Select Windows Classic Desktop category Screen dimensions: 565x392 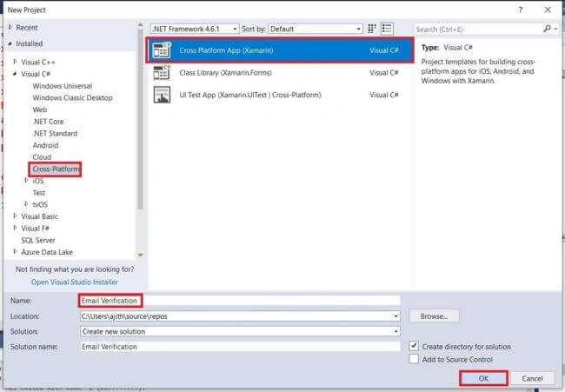click(72, 98)
